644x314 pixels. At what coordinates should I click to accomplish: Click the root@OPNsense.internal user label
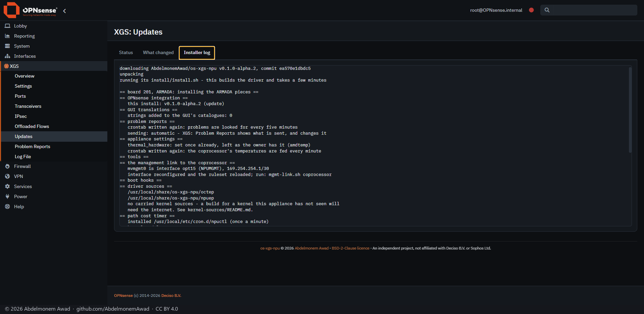(496, 10)
